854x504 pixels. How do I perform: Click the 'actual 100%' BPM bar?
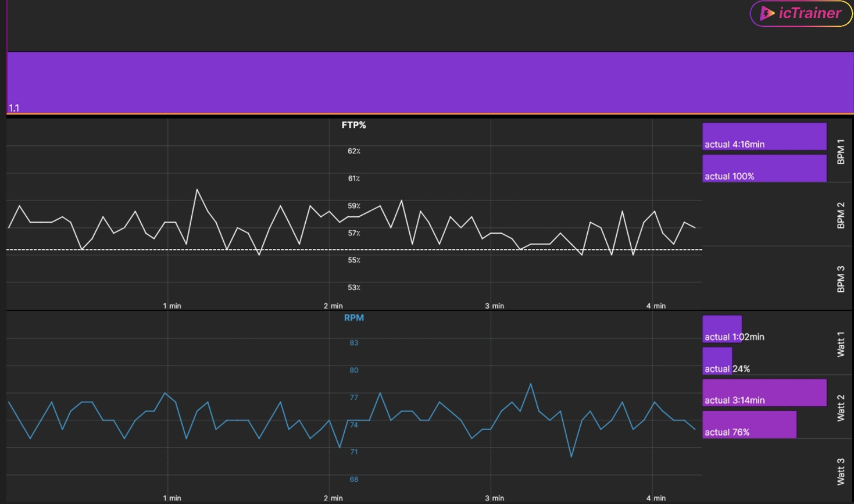(764, 169)
